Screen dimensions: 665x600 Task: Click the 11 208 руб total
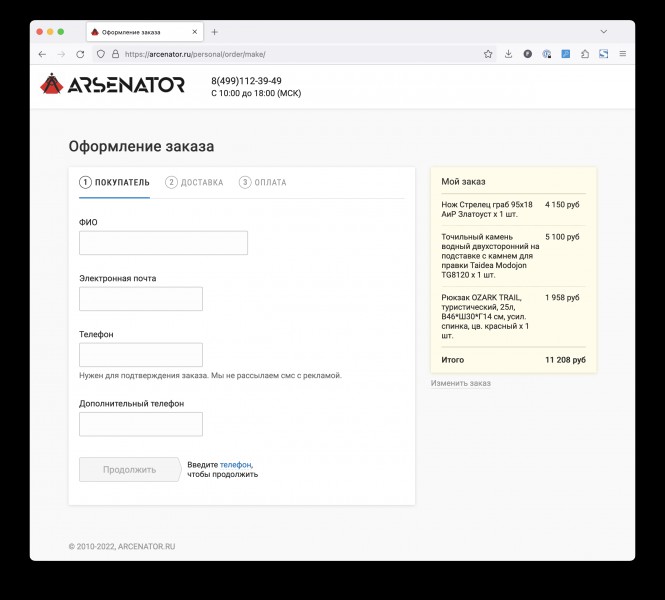pyautogui.click(x=565, y=360)
